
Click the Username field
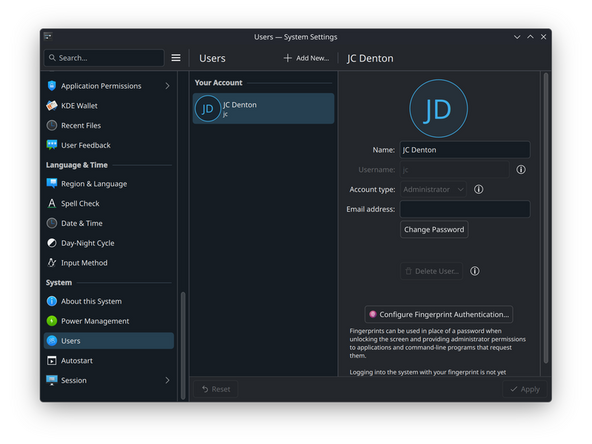[455, 170]
